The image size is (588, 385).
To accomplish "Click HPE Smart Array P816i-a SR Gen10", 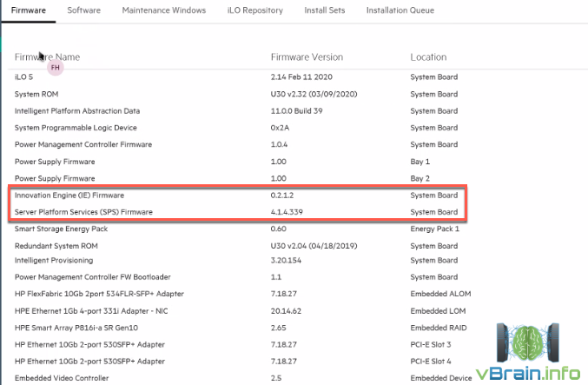I will click(76, 328).
